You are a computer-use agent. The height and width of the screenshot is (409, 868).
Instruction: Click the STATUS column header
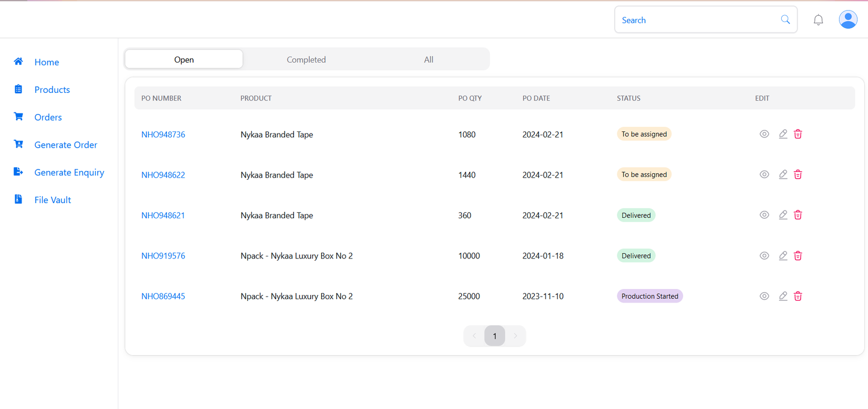(629, 98)
